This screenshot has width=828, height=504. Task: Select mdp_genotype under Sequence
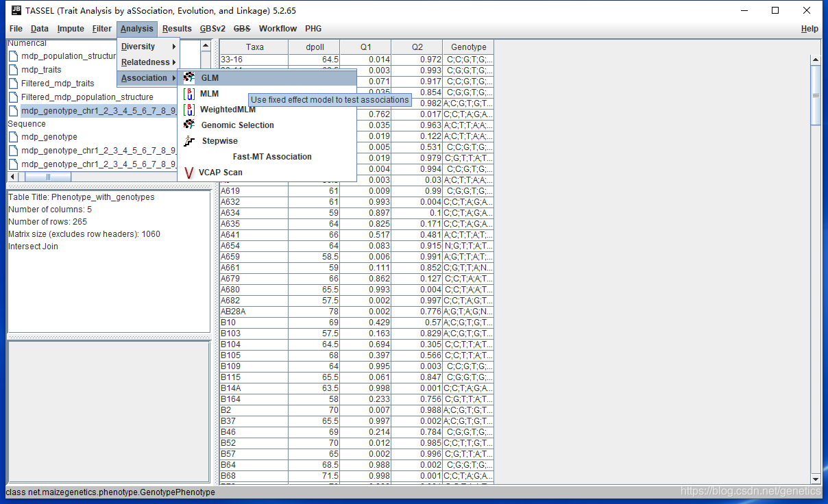49,137
